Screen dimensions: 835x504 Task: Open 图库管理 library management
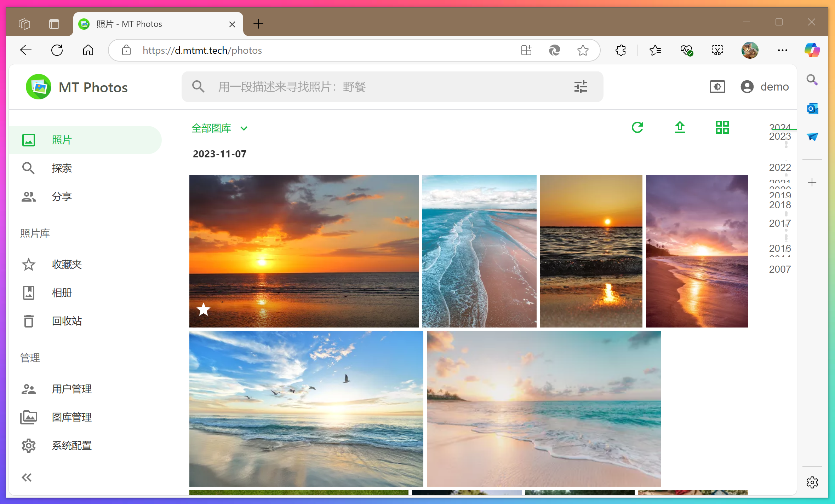(x=72, y=417)
